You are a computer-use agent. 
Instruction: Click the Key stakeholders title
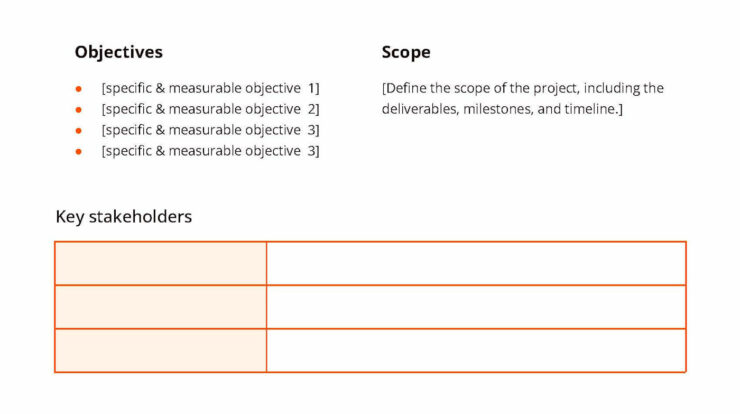[x=123, y=216]
